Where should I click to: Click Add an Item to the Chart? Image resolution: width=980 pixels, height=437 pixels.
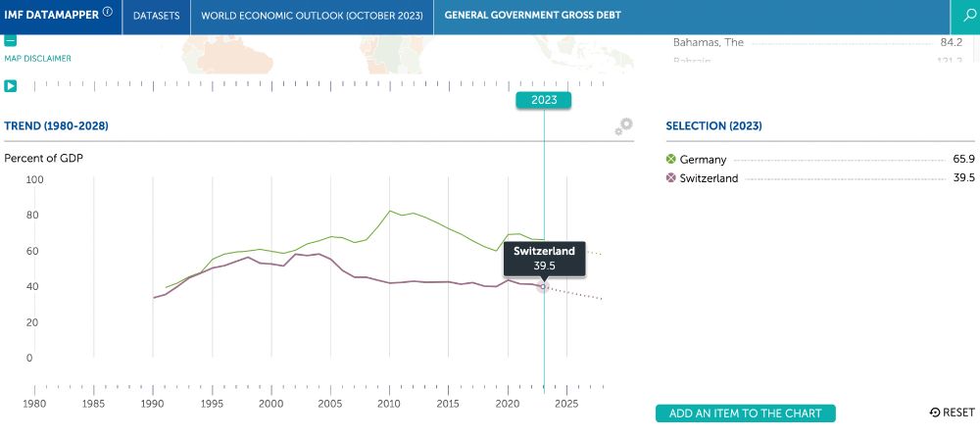(x=746, y=413)
